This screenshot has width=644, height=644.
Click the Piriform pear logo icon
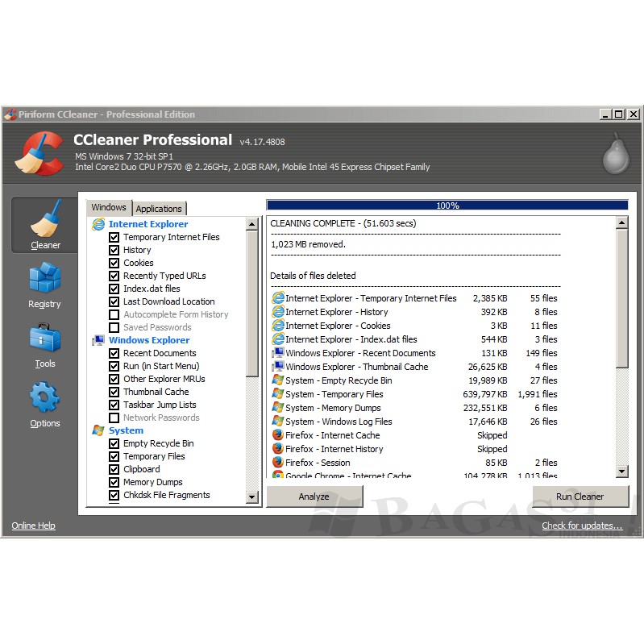[616, 153]
